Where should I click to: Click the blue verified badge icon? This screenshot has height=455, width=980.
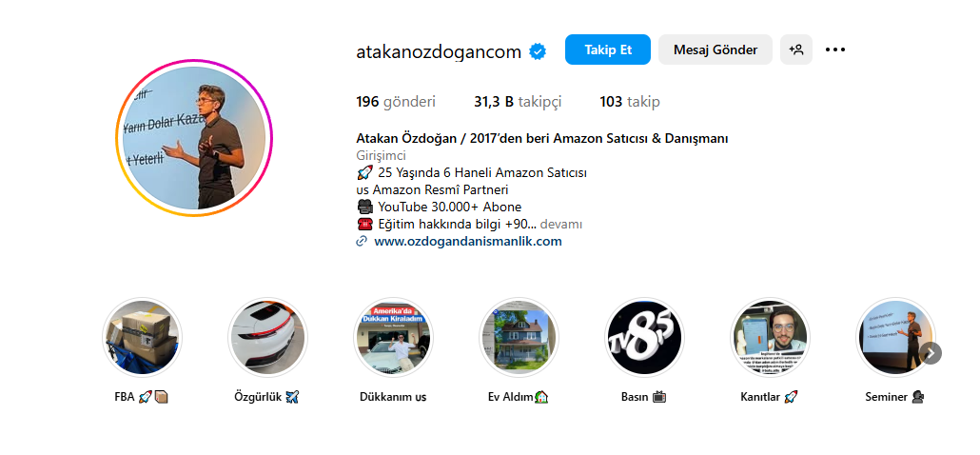(x=538, y=51)
